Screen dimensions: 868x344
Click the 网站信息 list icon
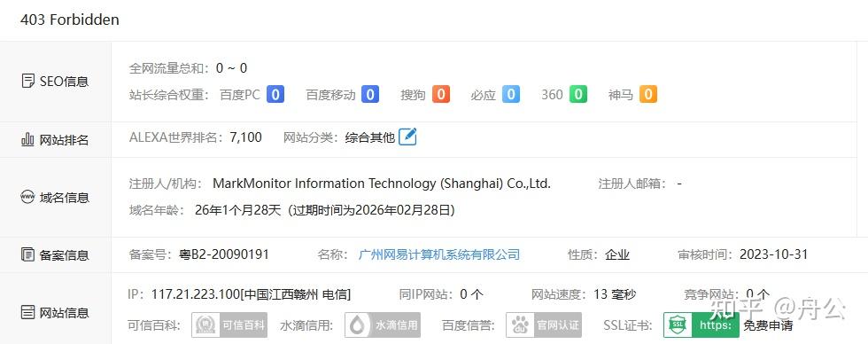click(27, 312)
